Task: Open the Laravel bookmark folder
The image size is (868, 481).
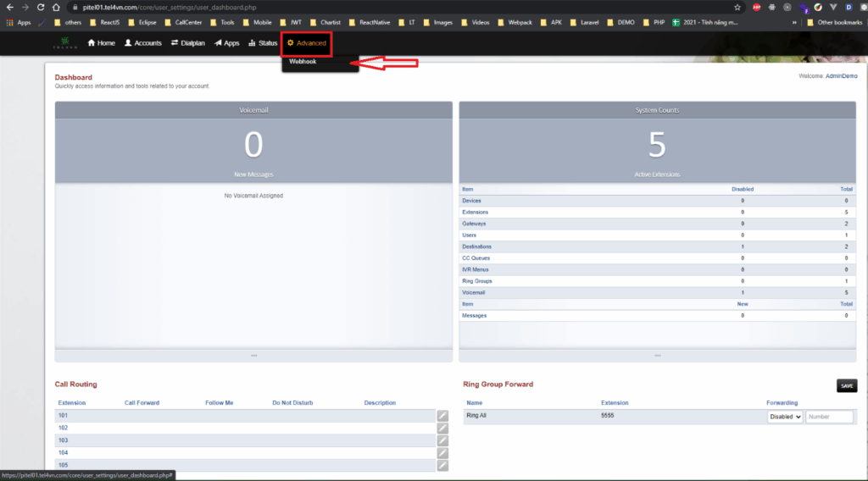Action: pyautogui.click(x=584, y=23)
